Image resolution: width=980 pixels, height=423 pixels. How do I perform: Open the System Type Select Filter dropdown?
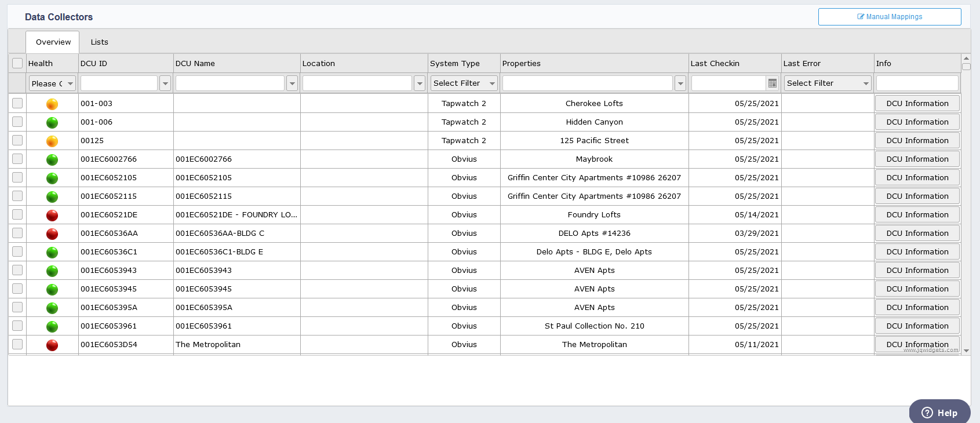coord(464,83)
